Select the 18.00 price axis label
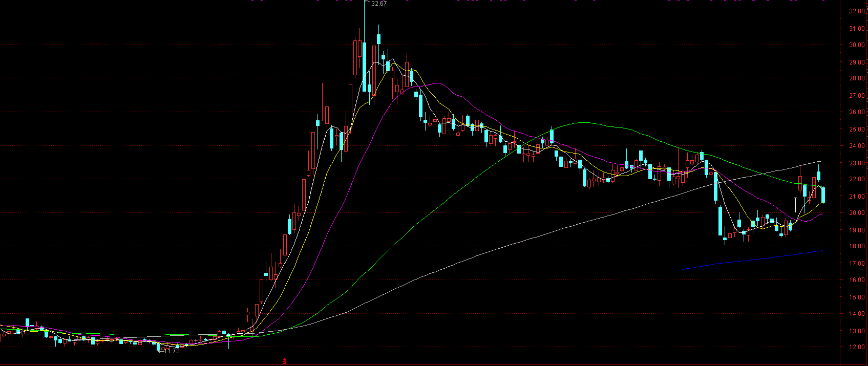Viewport: 868px width, 366px height. pos(857,247)
